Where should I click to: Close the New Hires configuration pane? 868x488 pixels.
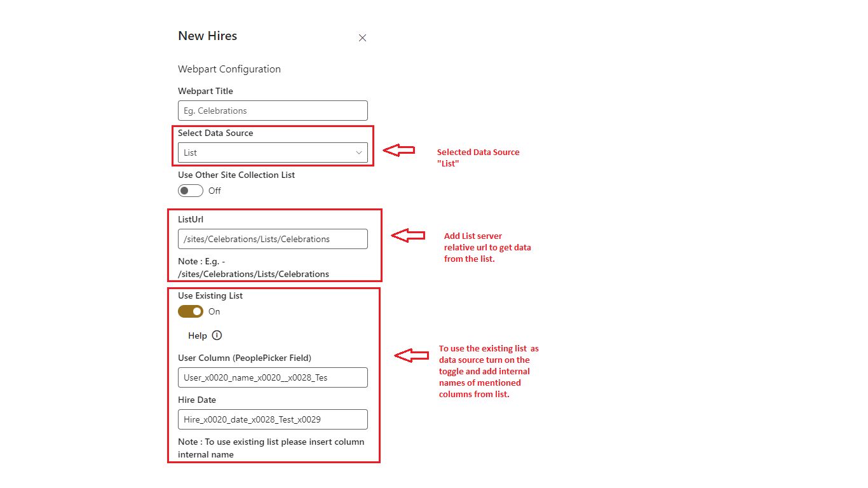(362, 38)
